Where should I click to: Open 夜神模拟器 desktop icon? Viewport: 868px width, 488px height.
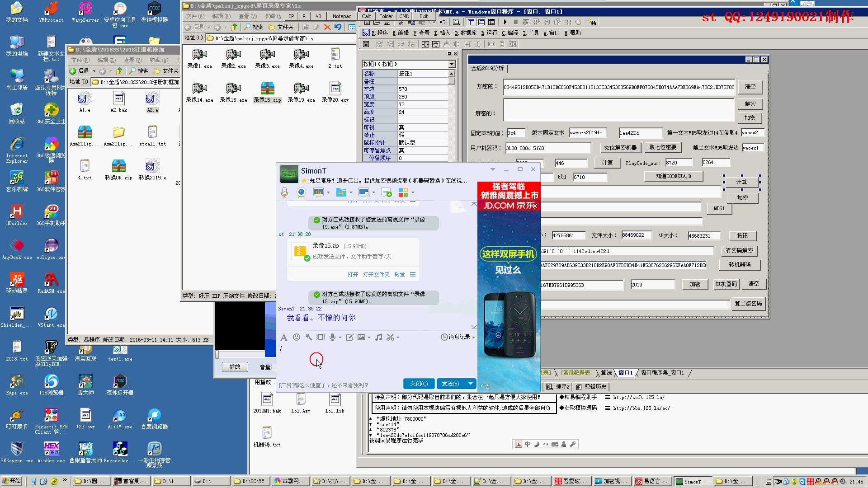pyautogui.click(x=154, y=13)
